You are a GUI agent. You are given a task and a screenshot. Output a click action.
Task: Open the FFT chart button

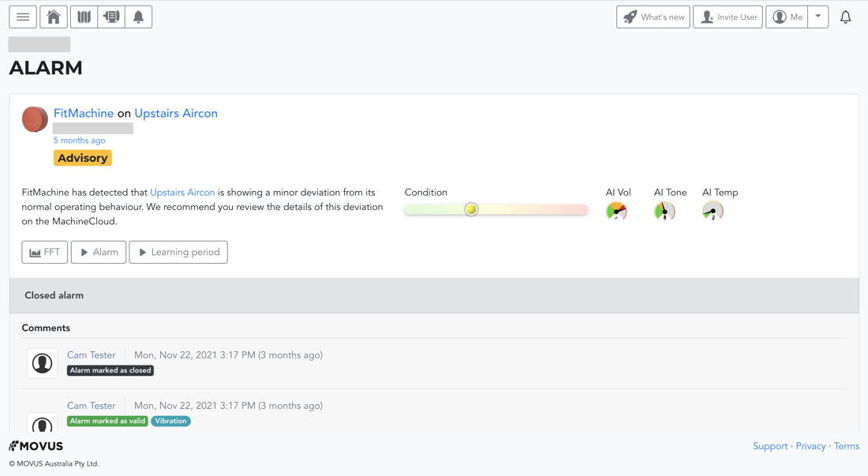(45, 252)
